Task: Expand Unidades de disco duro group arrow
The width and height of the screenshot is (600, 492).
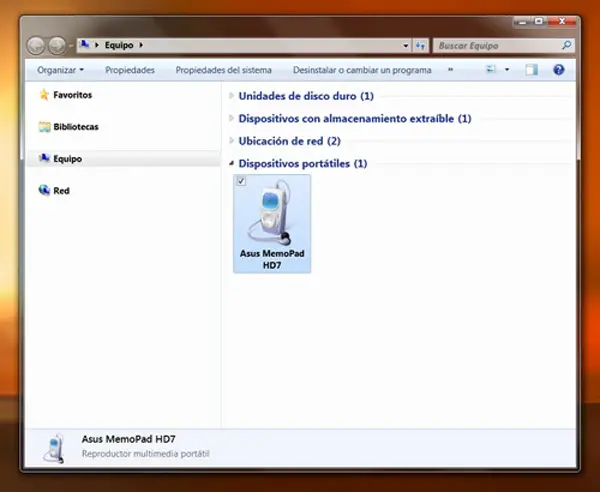Action: point(232,96)
